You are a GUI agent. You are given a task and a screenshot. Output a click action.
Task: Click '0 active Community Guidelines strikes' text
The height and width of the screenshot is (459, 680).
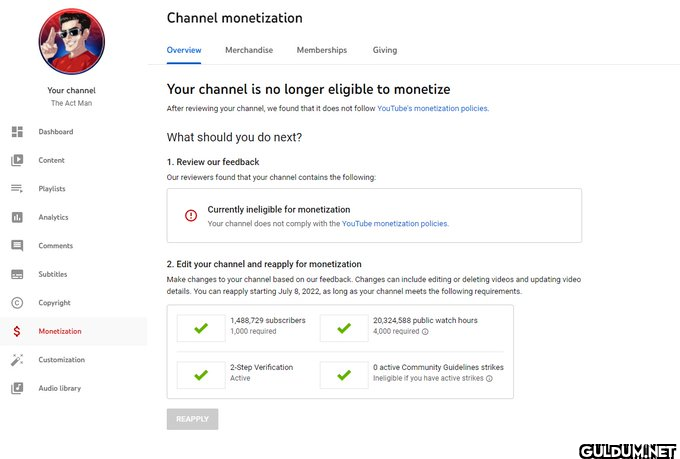[x=438, y=367]
